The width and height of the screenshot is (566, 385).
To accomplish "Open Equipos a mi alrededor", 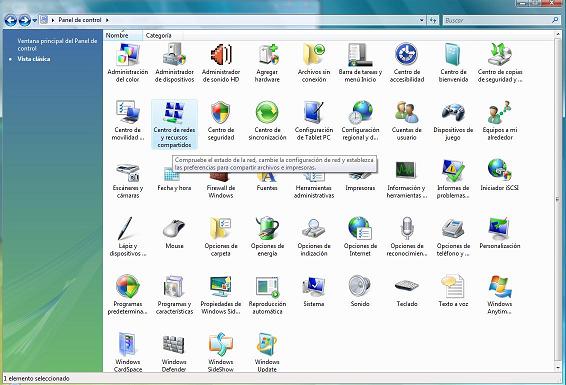I will coord(500,121).
